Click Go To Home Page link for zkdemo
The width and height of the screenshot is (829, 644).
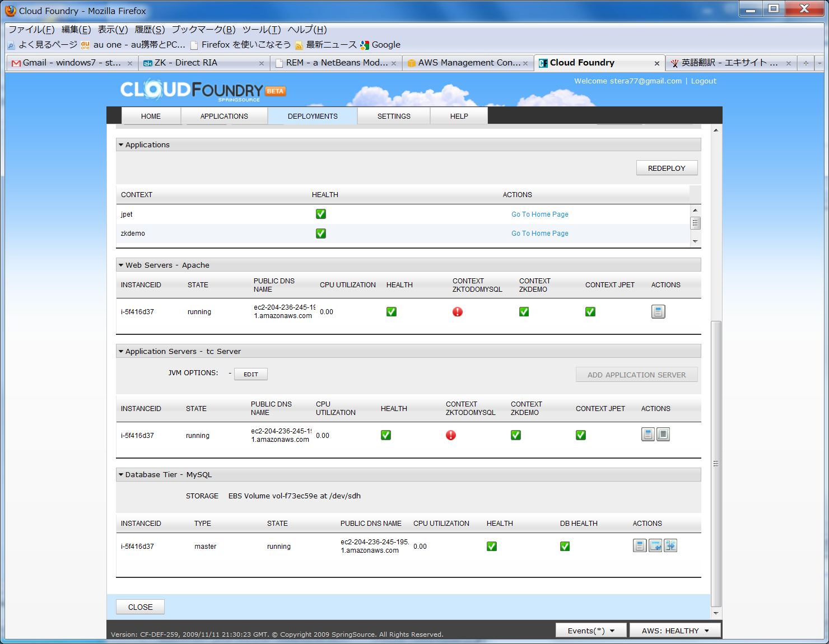coord(540,234)
